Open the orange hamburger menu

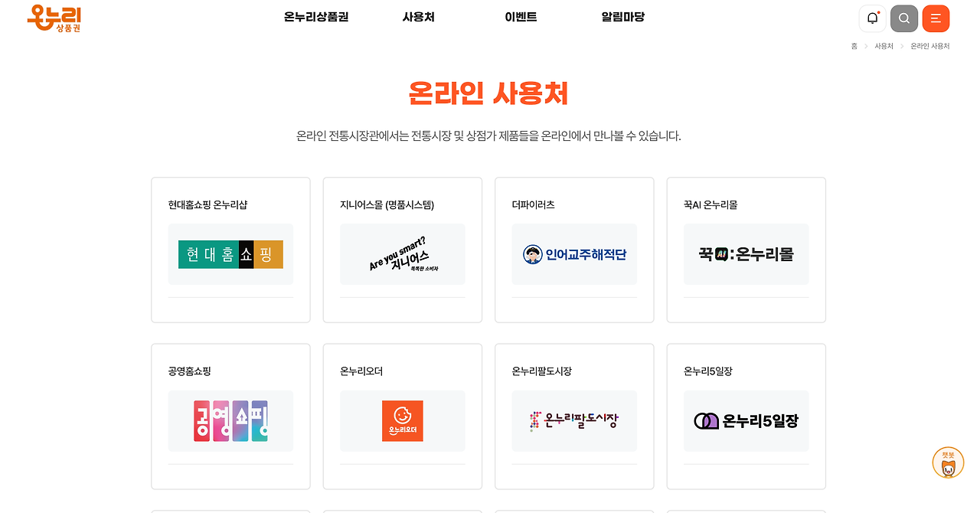936,18
